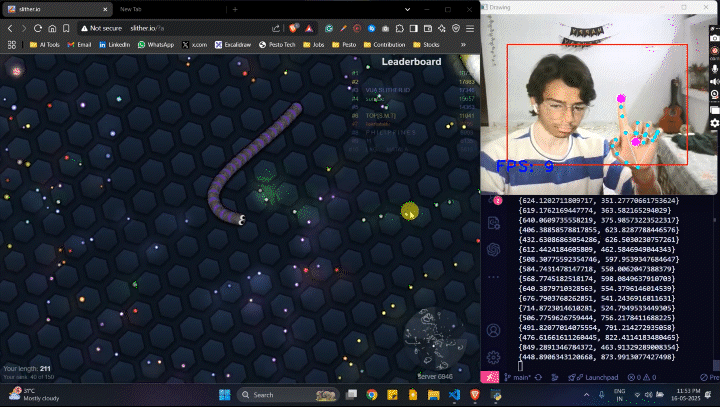Click the Leaderboard heading in game
This screenshot has width=720, height=407.
point(411,62)
